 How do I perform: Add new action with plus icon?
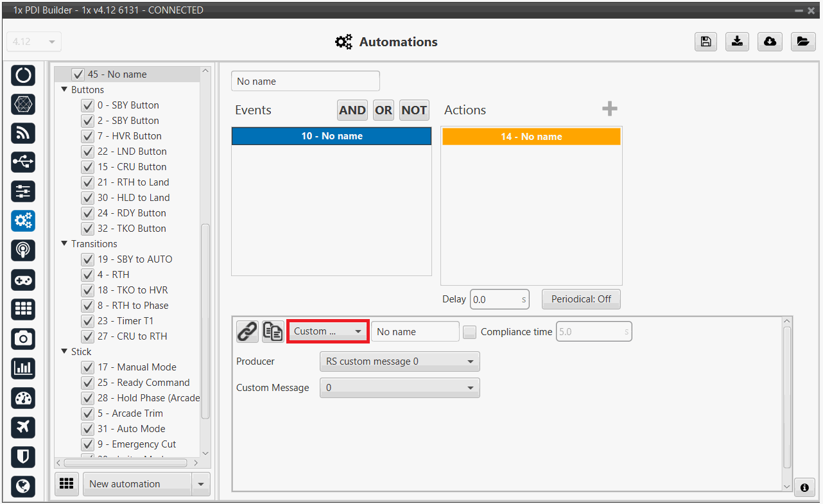[609, 109]
